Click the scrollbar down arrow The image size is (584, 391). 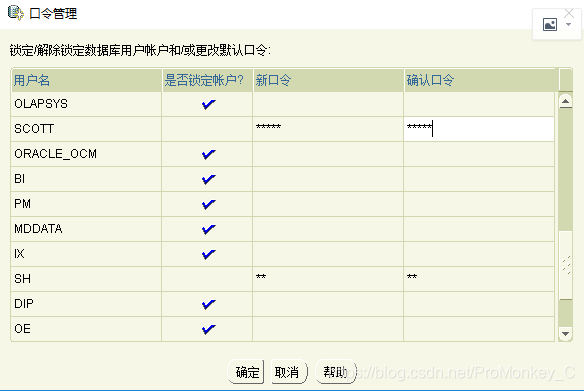[x=565, y=333]
